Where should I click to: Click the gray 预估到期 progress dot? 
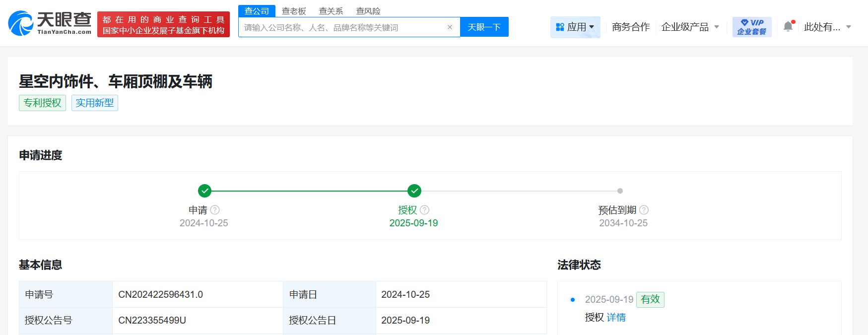pyautogui.click(x=620, y=191)
